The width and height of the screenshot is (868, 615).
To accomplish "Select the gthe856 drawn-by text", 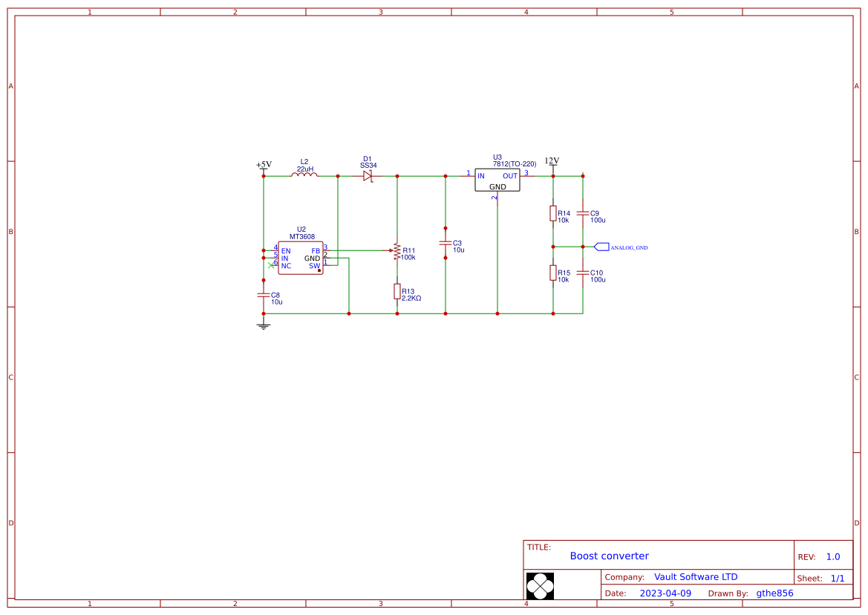I will [x=774, y=593].
